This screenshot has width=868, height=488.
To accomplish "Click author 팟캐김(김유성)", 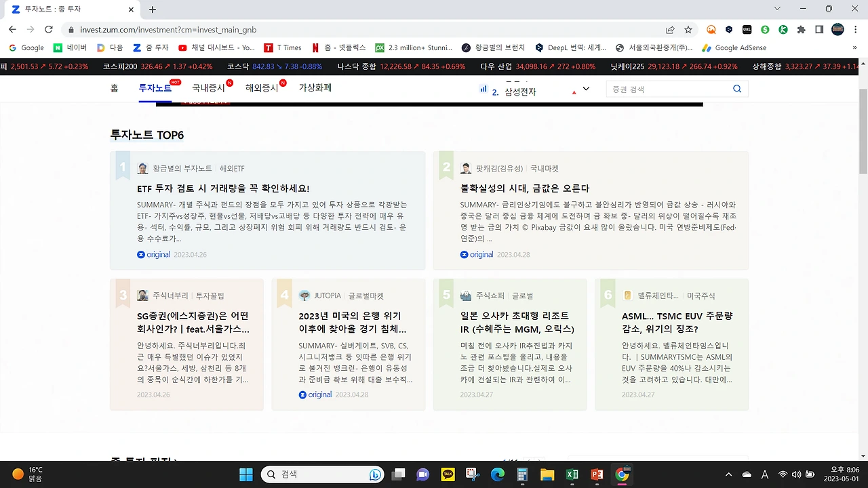I will click(x=500, y=169).
